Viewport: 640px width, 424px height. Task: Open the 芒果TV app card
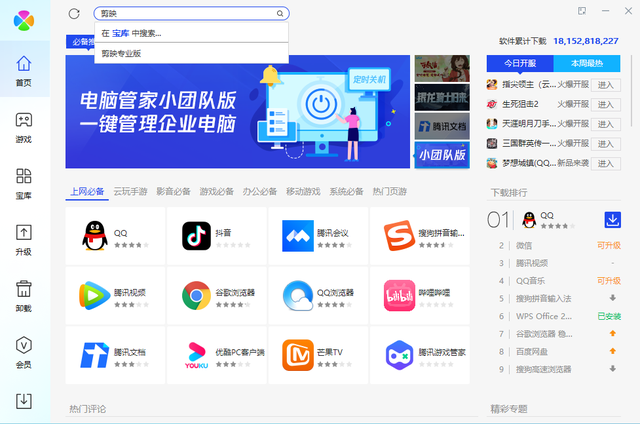pyautogui.click(x=318, y=355)
